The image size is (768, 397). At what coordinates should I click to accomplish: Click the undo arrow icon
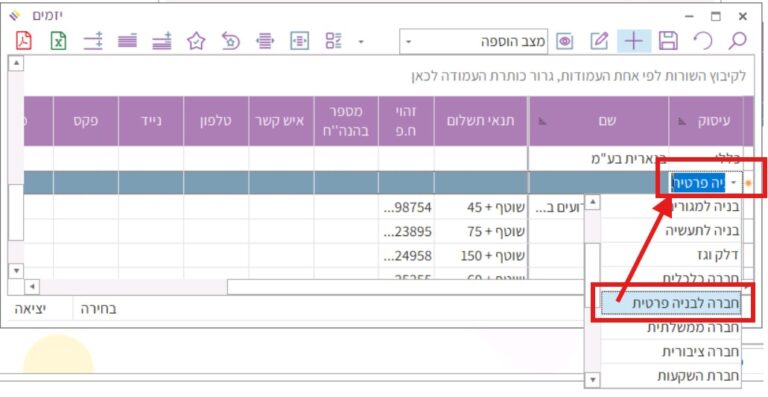point(703,41)
